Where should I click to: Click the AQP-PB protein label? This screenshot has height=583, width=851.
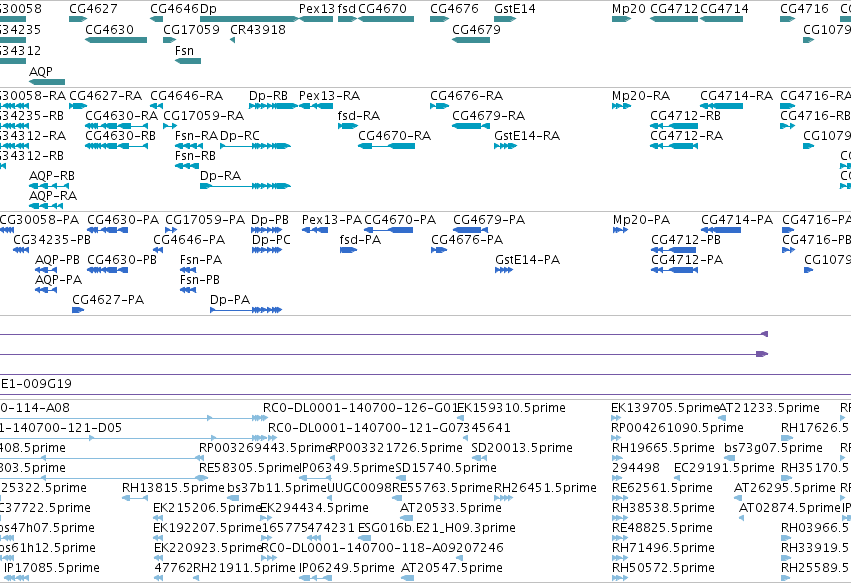pos(57,260)
